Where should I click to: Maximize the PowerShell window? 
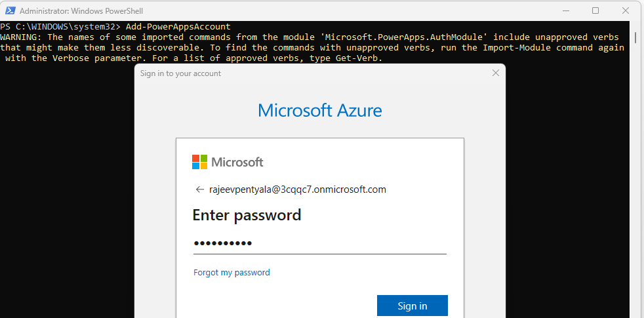595,10
